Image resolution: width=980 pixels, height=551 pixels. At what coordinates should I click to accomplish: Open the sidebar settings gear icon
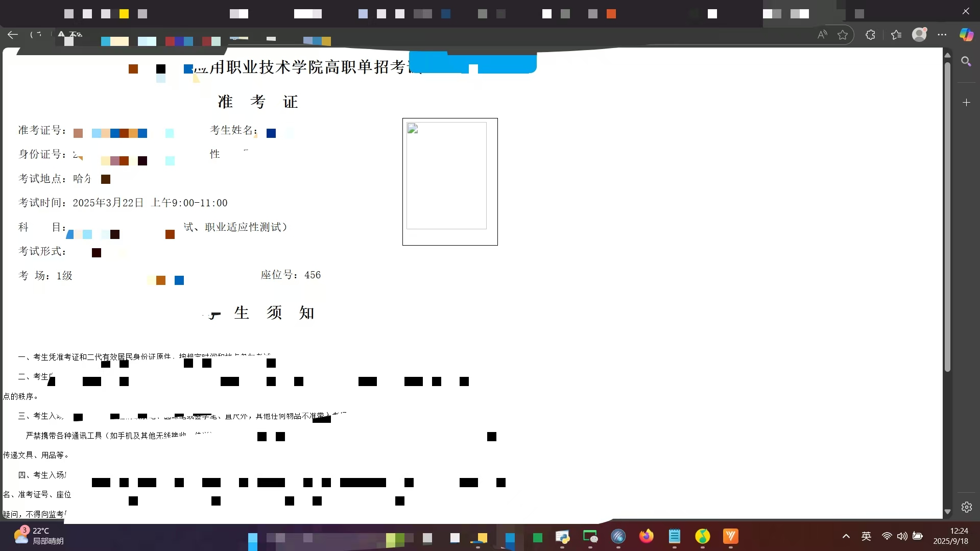(x=966, y=507)
